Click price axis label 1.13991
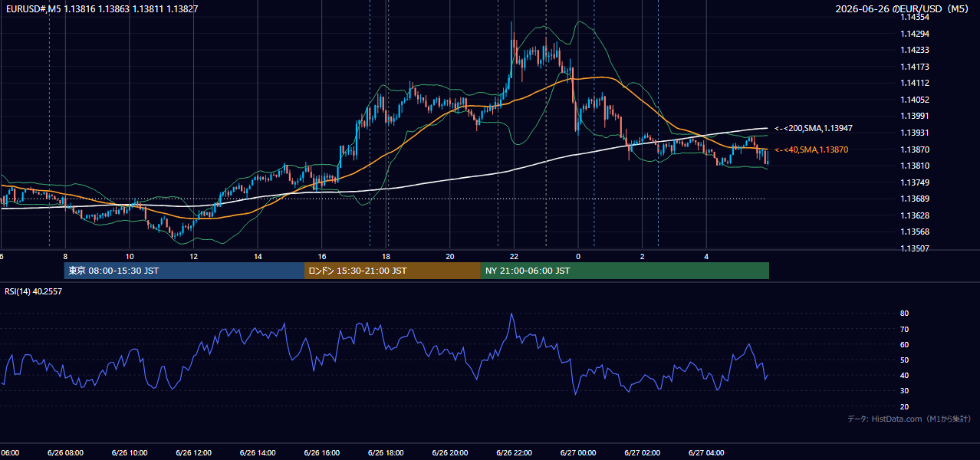The height and width of the screenshot is (460, 980). click(914, 116)
